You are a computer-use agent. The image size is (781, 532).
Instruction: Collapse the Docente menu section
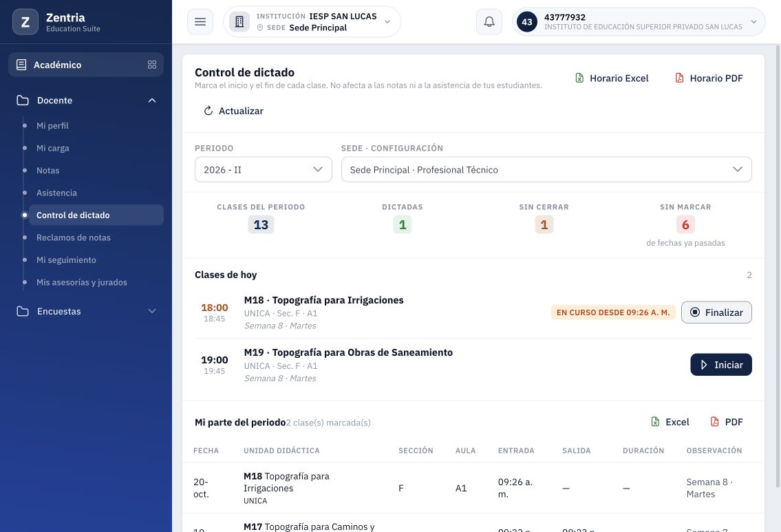pos(152,100)
